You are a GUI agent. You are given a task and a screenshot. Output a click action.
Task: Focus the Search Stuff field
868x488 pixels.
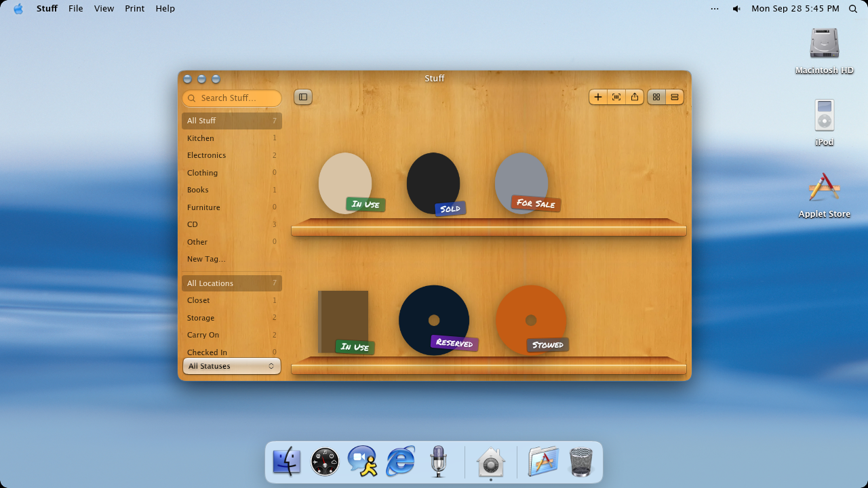[232, 98]
